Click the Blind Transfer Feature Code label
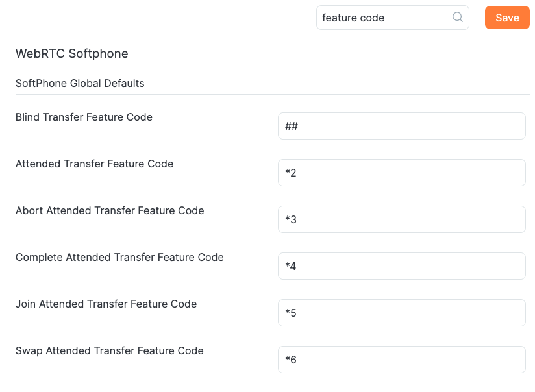This screenshot has width=535, height=392. coord(84,117)
